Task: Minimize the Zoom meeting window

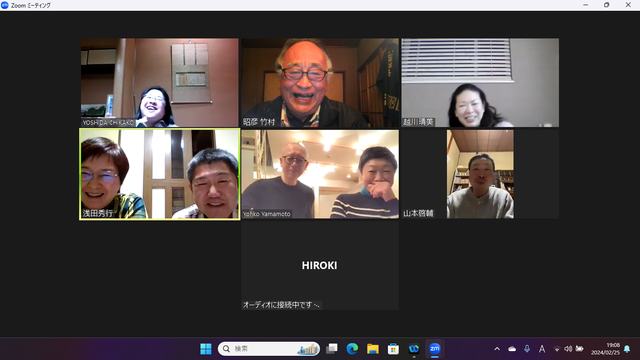Action: tap(585, 5)
